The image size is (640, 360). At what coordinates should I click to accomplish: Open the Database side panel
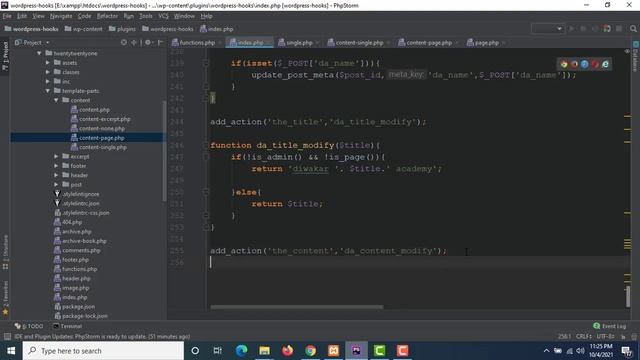tap(636, 57)
